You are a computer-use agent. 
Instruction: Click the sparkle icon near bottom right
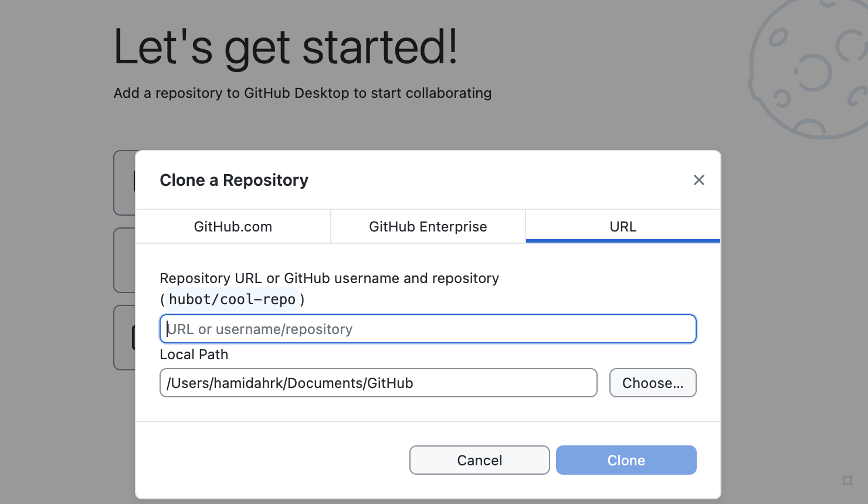click(x=849, y=480)
